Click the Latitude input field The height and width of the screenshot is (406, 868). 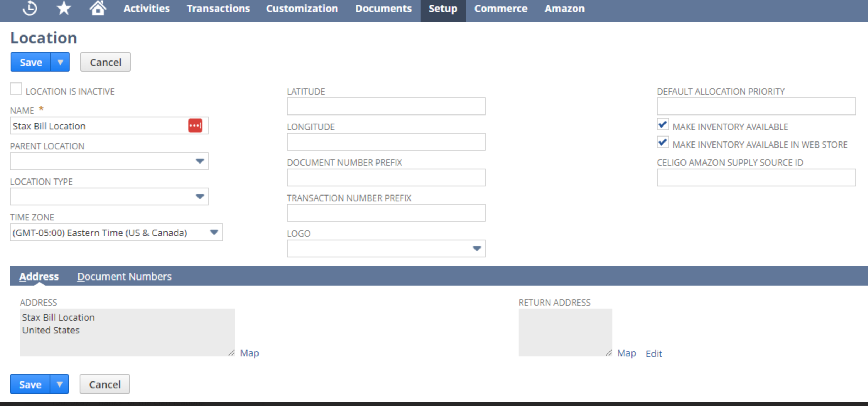coord(386,106)
